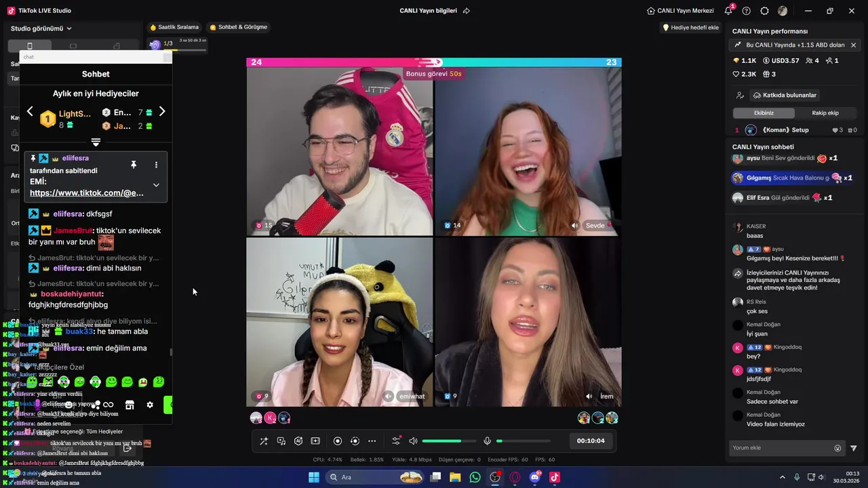868x488 pixels.
Task: Open the more options three-dot menu
Action: (x=372, y=441)
